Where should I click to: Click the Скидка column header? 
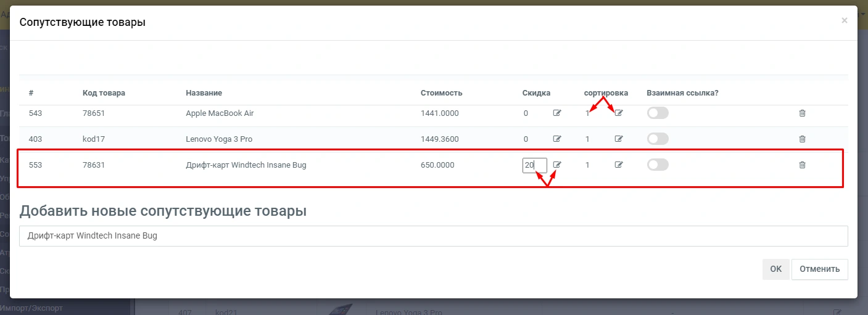(x=536, y=93)
